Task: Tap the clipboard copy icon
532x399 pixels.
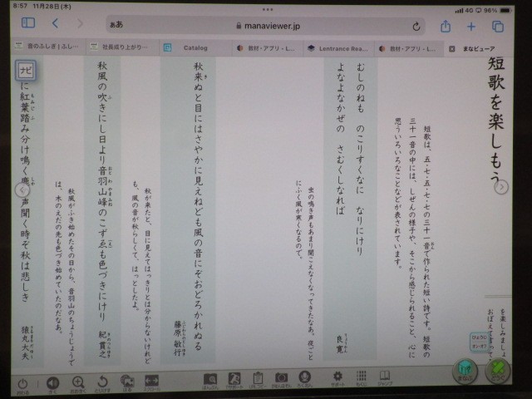Action: (x=258, y=379)
